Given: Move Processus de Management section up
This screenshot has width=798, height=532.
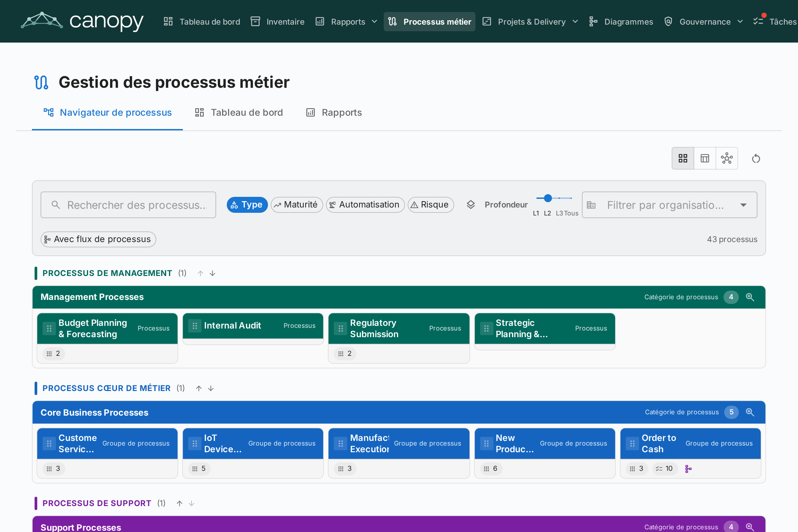Looking at the screenshot, I should tap(200, 273).
